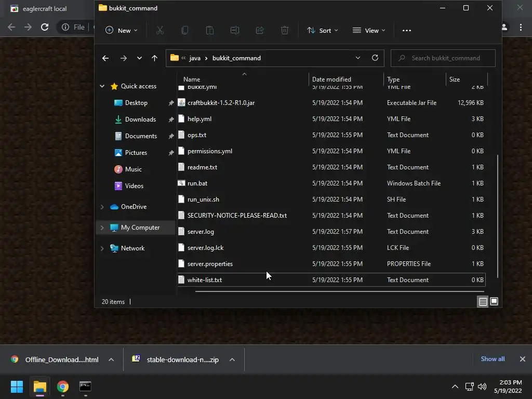Expand the OneDrive tree node
Screen dimensions: 532x399
pos(102,207)
